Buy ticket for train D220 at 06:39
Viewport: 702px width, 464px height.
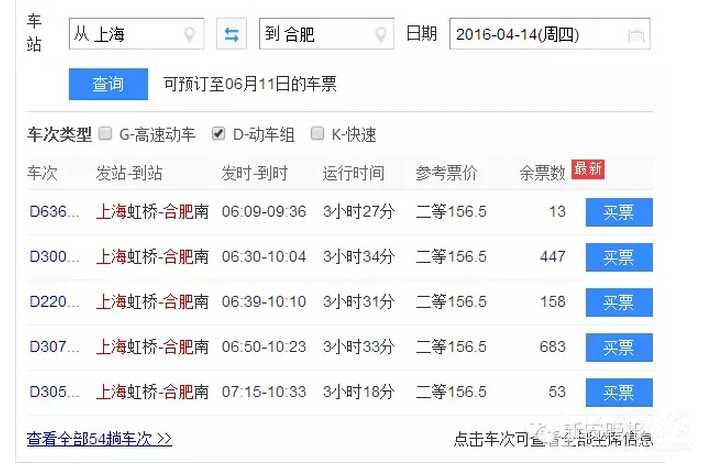click(x=619, y=303)
